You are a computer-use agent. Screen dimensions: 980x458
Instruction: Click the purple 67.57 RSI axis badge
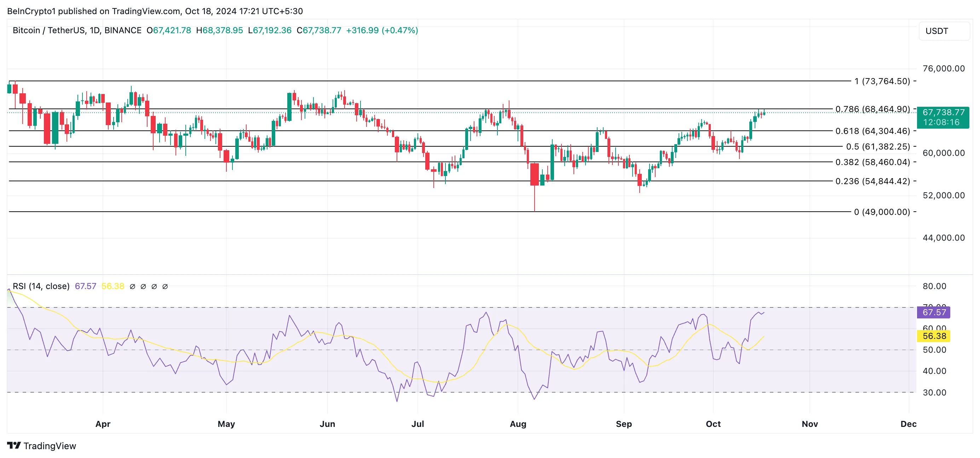(933, 312)
